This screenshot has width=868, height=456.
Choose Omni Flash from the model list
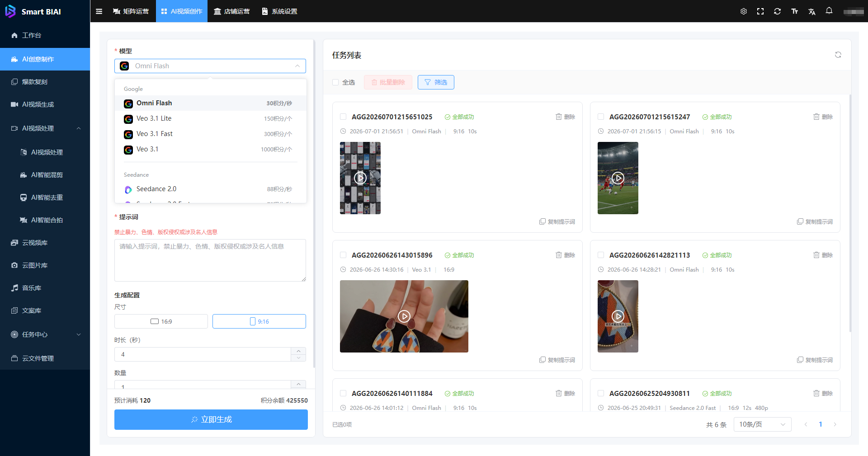click(x=211, y=103)
